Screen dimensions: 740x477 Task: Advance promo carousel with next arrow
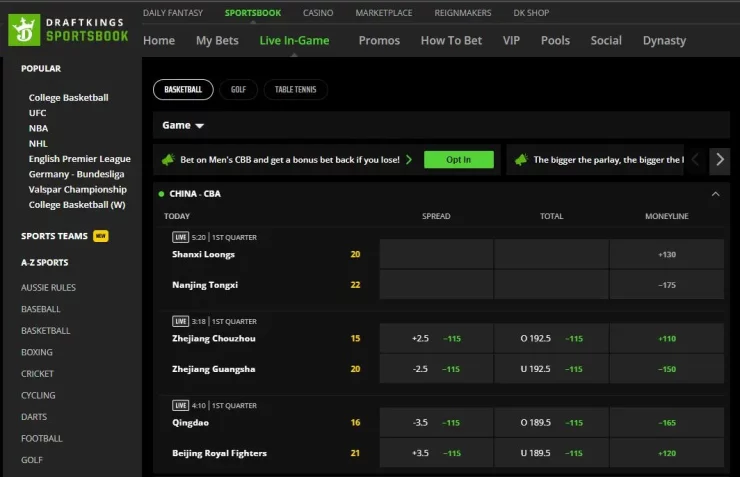click(x=720, y=159)
